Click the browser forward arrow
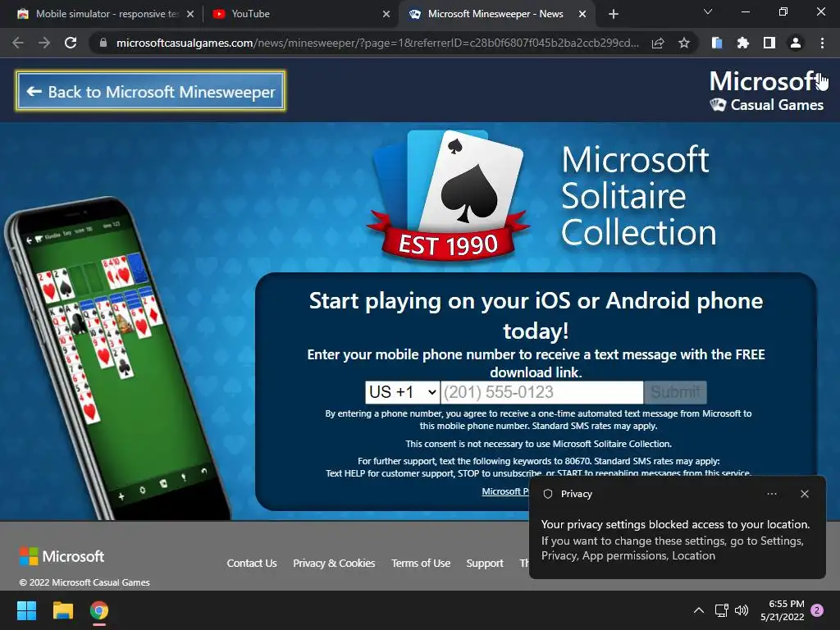This screenshot has height=630, width=840. [x=44, y=43]
